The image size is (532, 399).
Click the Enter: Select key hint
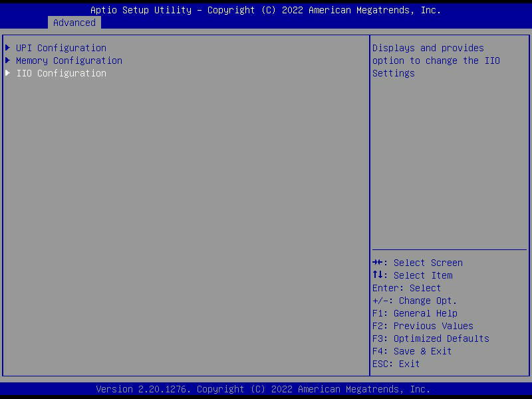tap(406, 288)
